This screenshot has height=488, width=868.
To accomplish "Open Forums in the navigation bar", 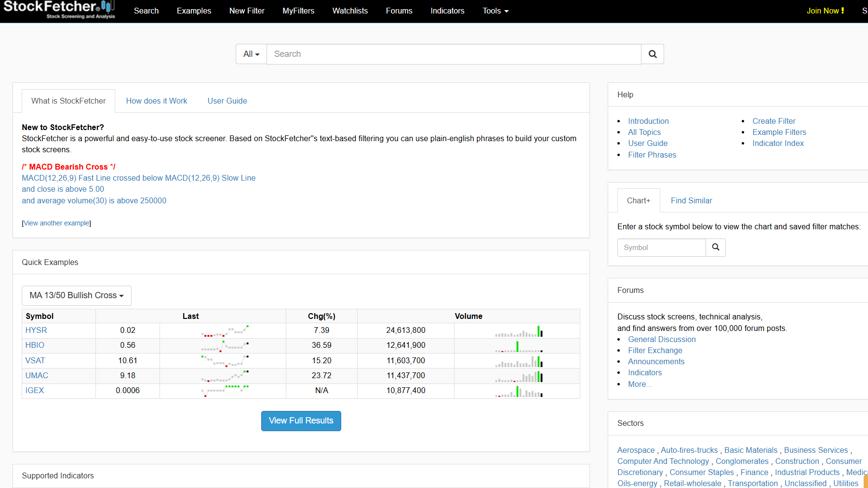I will click(x=399, y=11).
